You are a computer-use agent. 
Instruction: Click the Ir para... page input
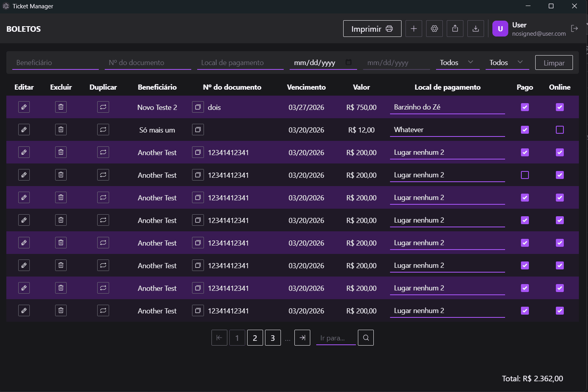click(336, 338)
